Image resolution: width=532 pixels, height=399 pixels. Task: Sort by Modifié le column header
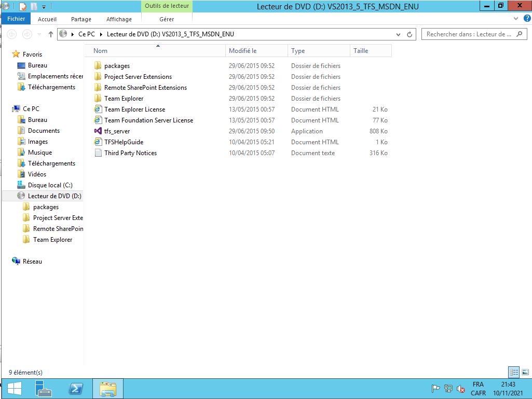[256, 50]
